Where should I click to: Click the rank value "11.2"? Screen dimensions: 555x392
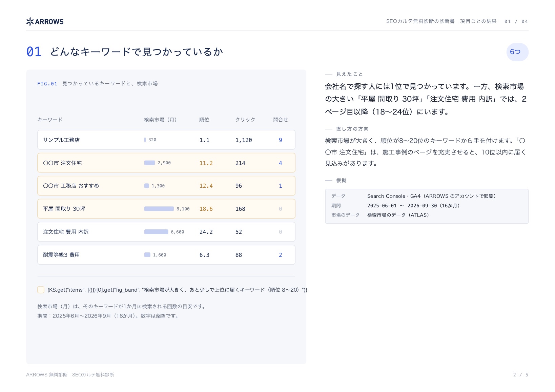click(x=206, y=163)
